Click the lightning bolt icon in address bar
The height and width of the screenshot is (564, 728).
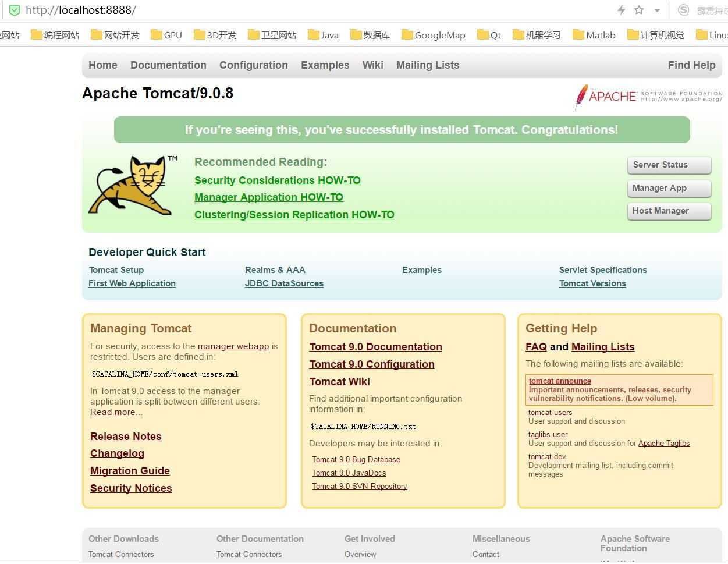click(622, 10)
